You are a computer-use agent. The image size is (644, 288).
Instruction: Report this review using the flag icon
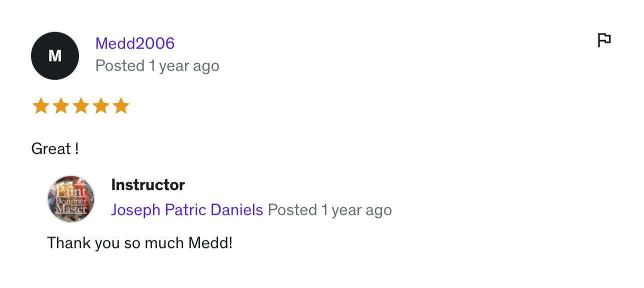click(x=604, y=40)
